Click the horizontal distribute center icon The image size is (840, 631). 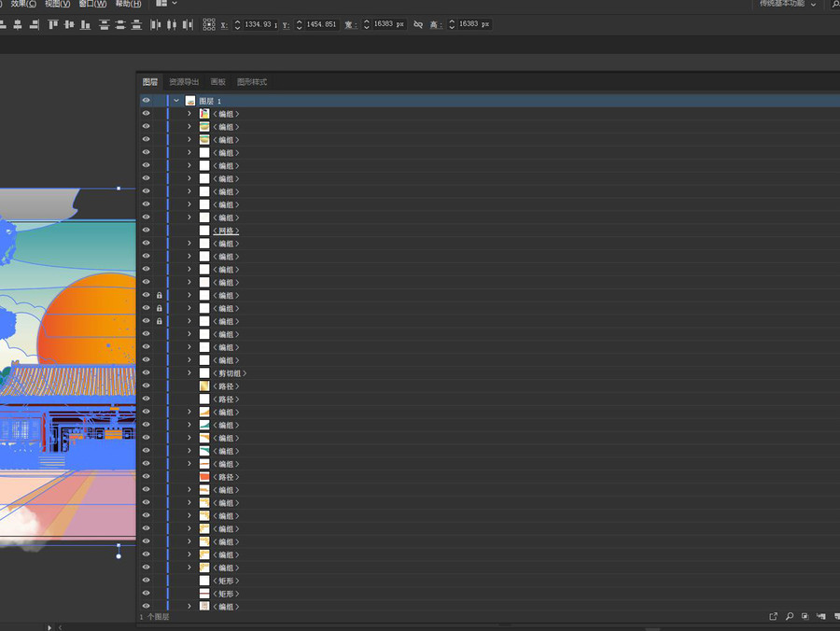(172, 24)
